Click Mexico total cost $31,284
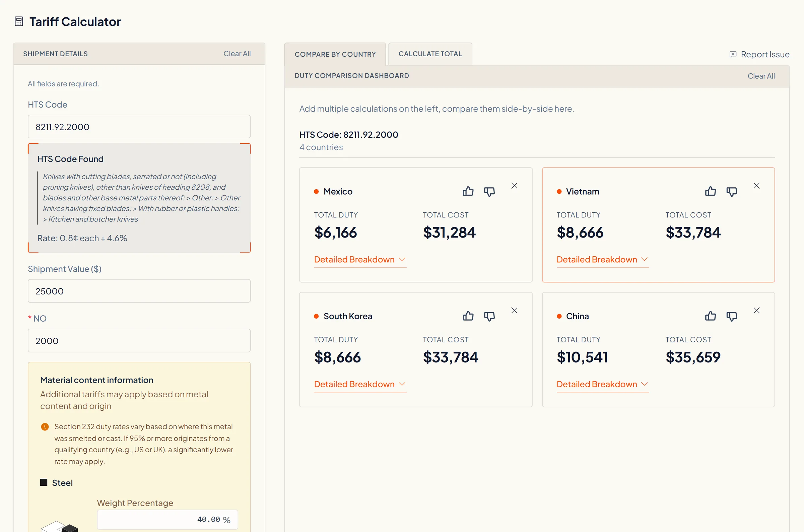The width and height of the screenshot is (804, 532). pyautogui.click(x=449, y=233)
